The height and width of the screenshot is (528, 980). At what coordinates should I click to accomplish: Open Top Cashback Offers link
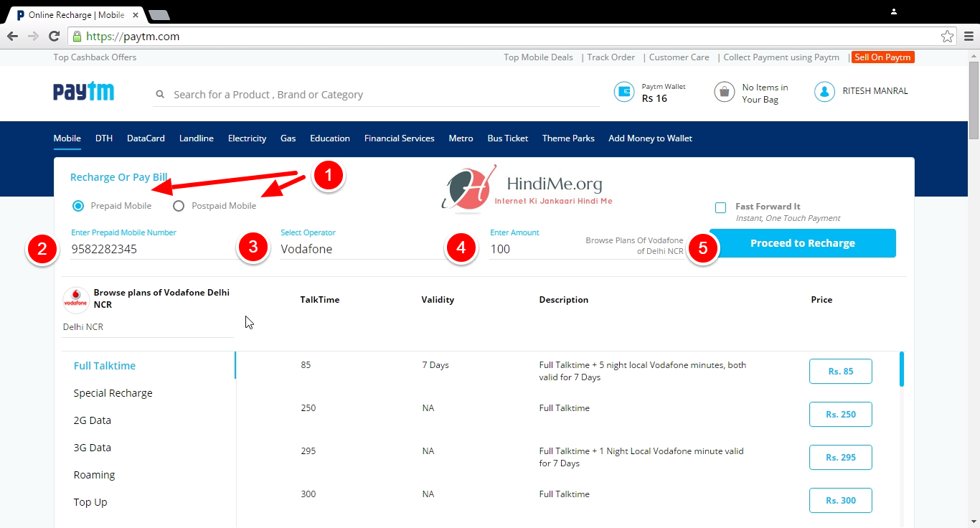(95, 57)
